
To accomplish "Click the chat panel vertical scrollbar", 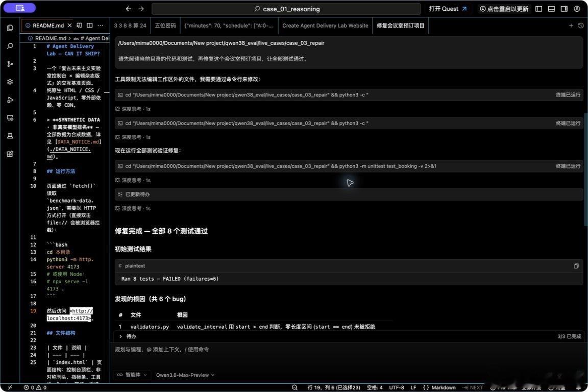I will point(586,169).
